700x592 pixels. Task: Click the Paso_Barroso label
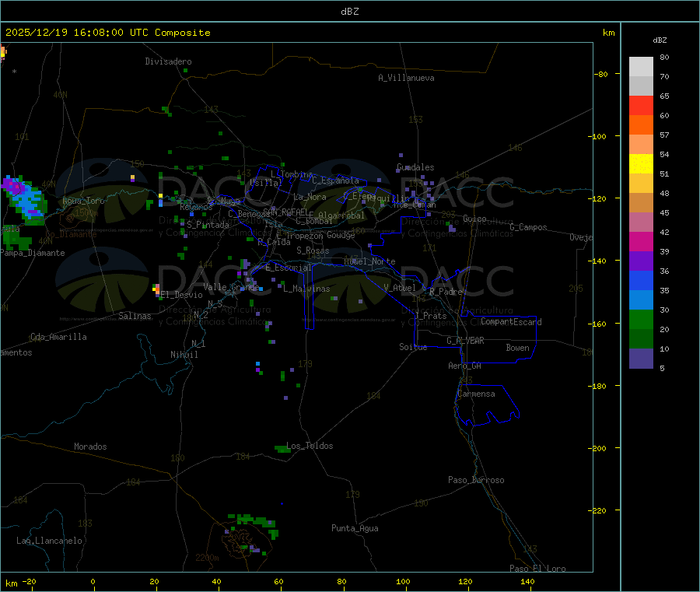point(476,480)
